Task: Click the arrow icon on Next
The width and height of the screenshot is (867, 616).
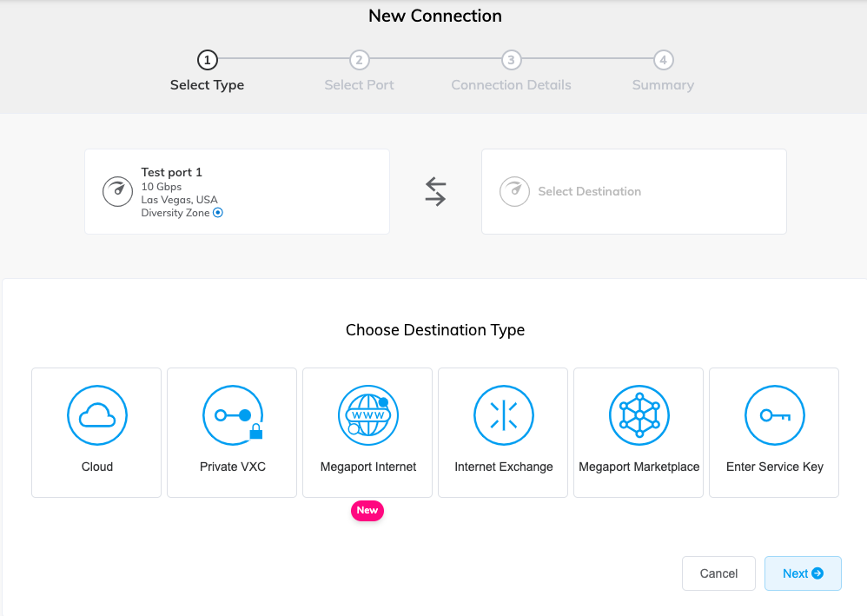Action: pyautogui.click(x=817, y=573)
